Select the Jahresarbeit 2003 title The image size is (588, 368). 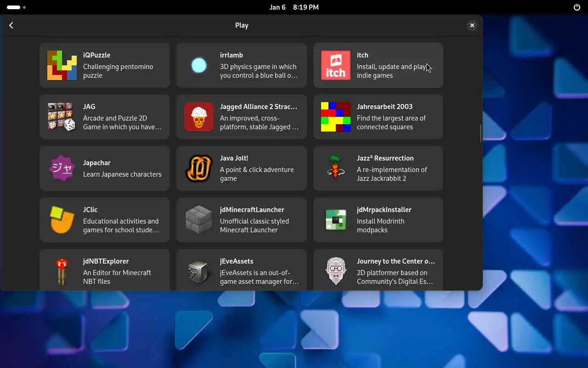pos(384,107)
